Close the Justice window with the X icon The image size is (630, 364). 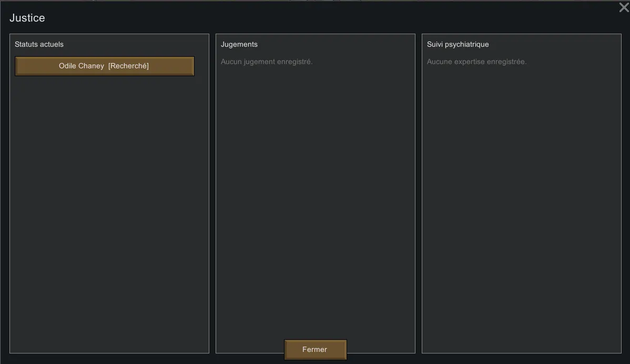[623, 8]
